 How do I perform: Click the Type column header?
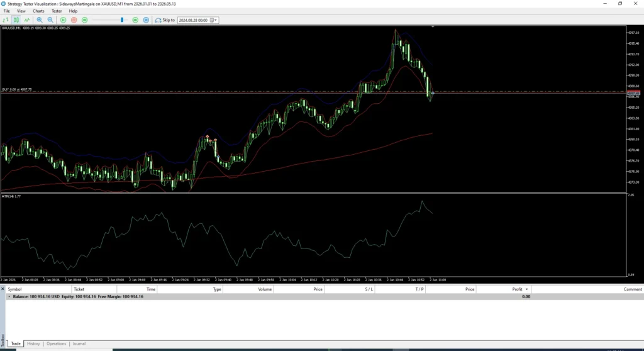pos(190,289)
